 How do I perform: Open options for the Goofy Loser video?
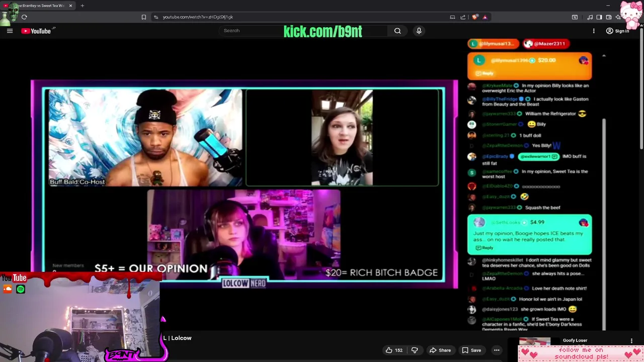coord(631,341)
